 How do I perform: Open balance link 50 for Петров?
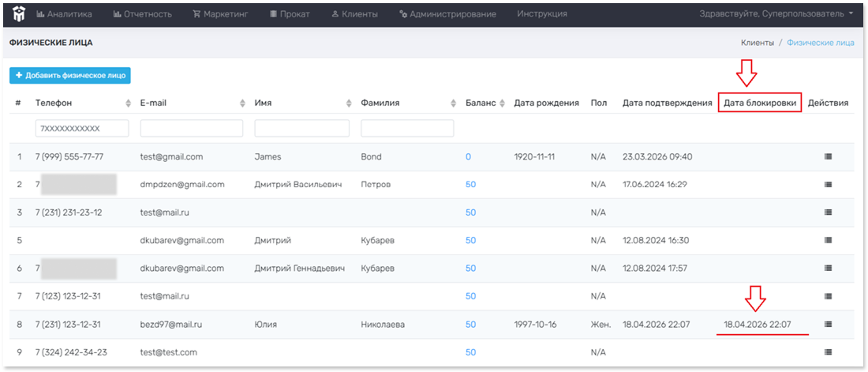tap(470, 185)
